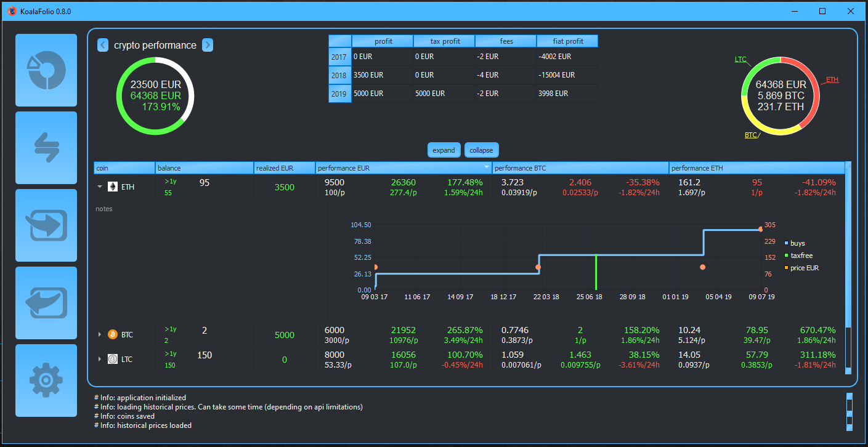
Task: Collapse the ETH row details
Action: 99,187
